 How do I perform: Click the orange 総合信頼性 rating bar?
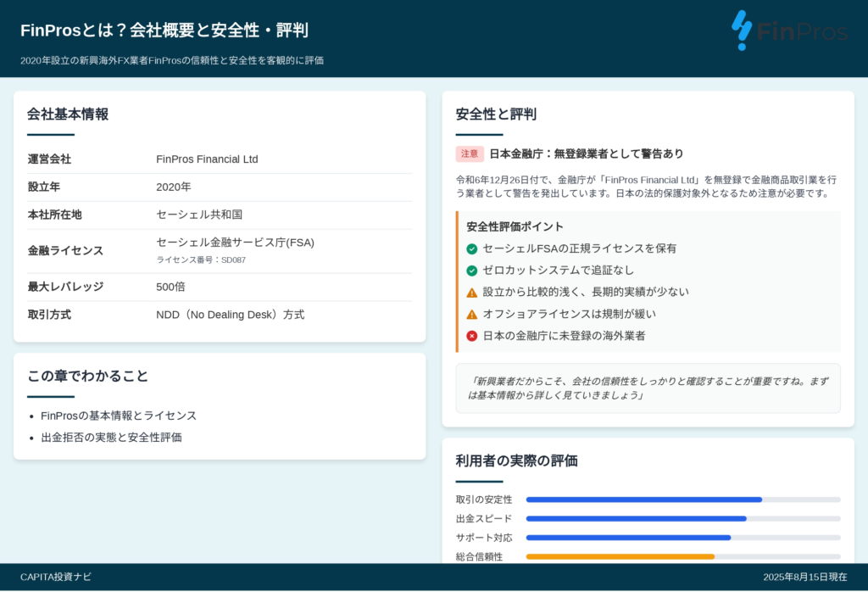tap(683, 556)
